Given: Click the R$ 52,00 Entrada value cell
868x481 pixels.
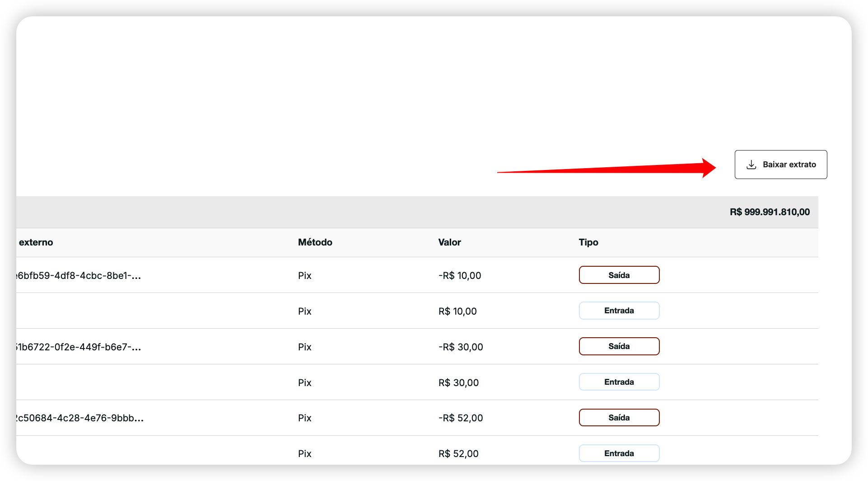Looking at the screenshot, I should 458,454.
